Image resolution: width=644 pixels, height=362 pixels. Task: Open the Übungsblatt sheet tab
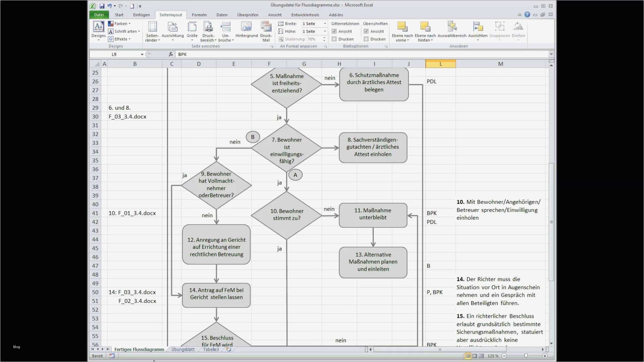pyautogui.click(x=183, y=349)
